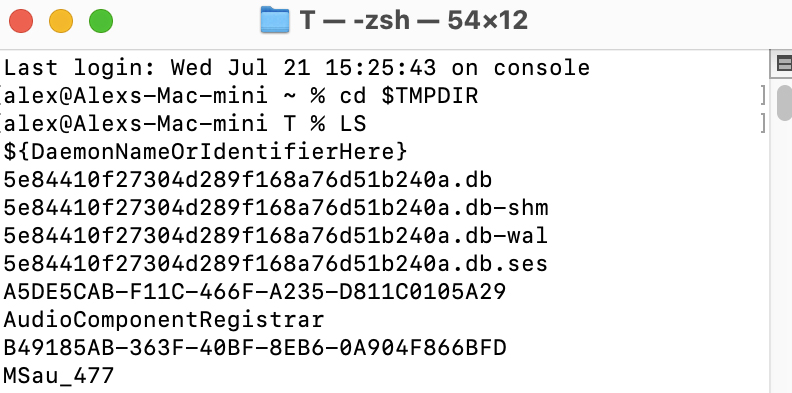792x393 pixels.
Task: Click the "LS" command text
Action: tap(353, 124)
